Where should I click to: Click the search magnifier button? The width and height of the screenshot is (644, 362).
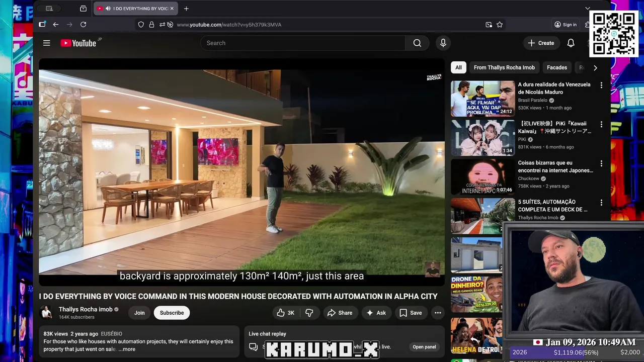(x=417, y=43)
